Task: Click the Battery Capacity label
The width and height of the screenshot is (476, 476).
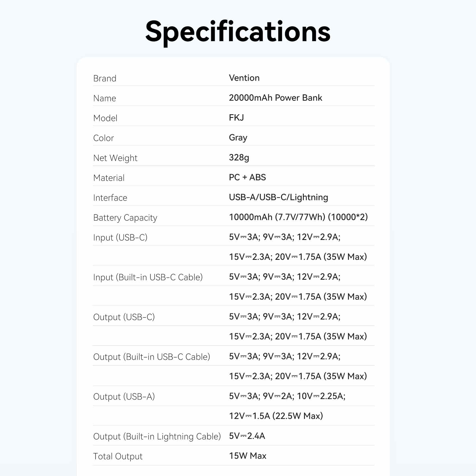Action: coord(125,218)
